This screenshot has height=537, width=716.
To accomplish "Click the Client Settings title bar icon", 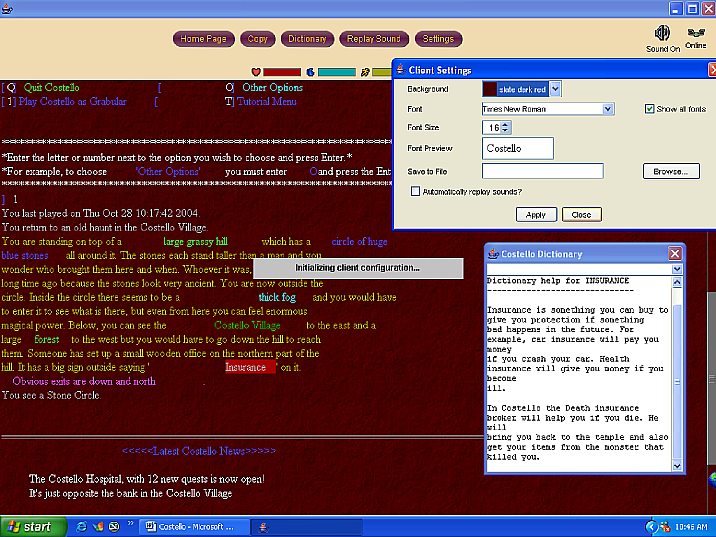I will pyautogui.click(x=400, y=69).
